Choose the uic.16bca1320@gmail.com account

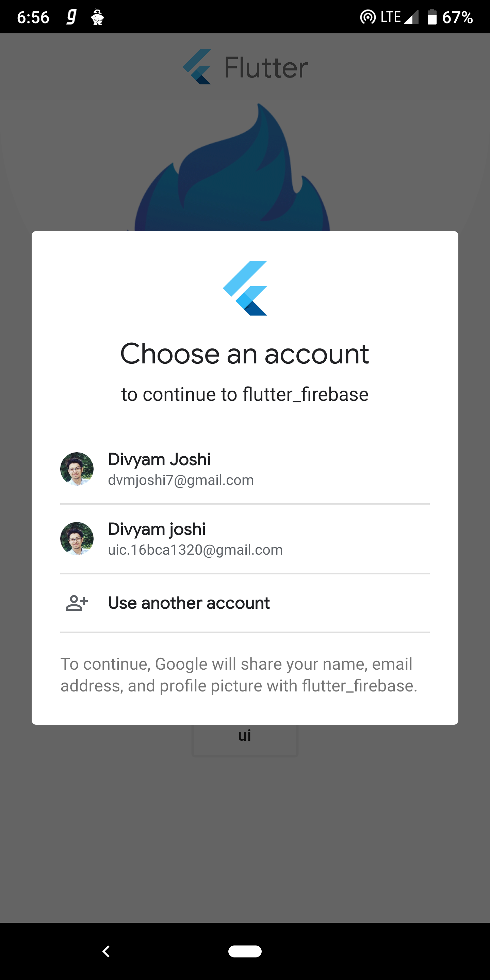click(195, 550)
